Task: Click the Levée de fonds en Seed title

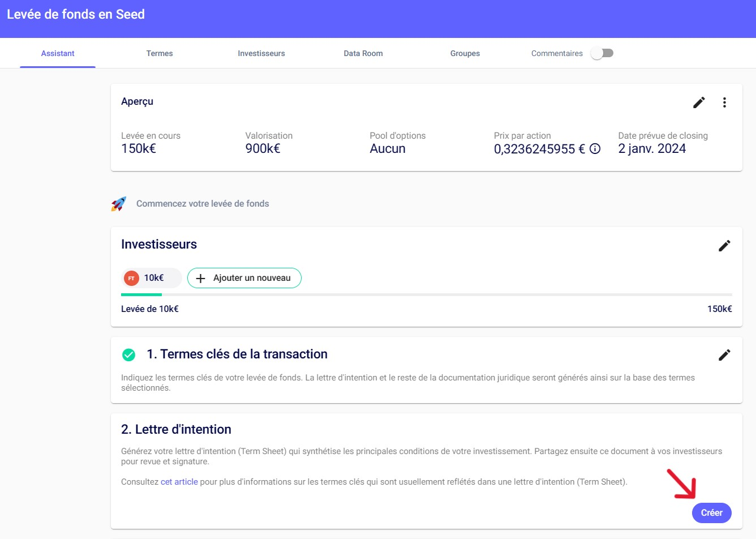Action: (x=76, y=15)
